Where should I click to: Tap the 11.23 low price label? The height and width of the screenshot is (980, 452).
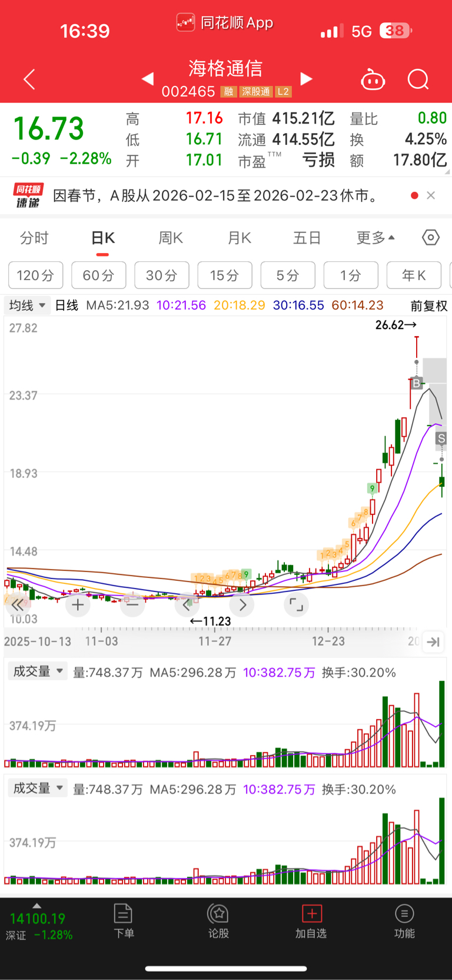pos(210,622)
